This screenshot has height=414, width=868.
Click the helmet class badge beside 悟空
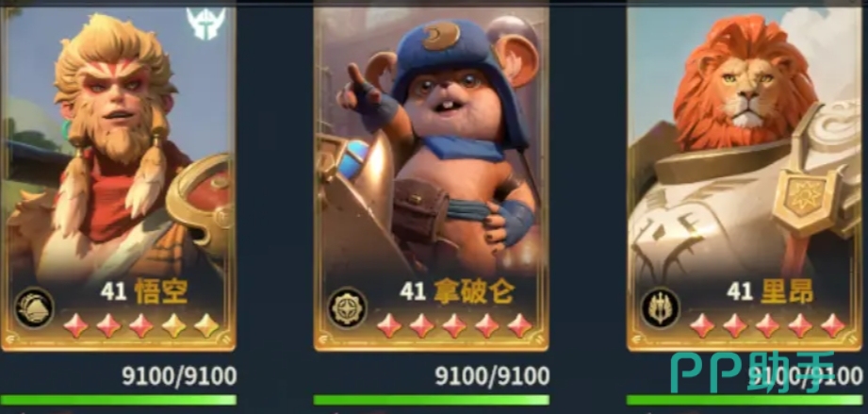click(34, 308)
